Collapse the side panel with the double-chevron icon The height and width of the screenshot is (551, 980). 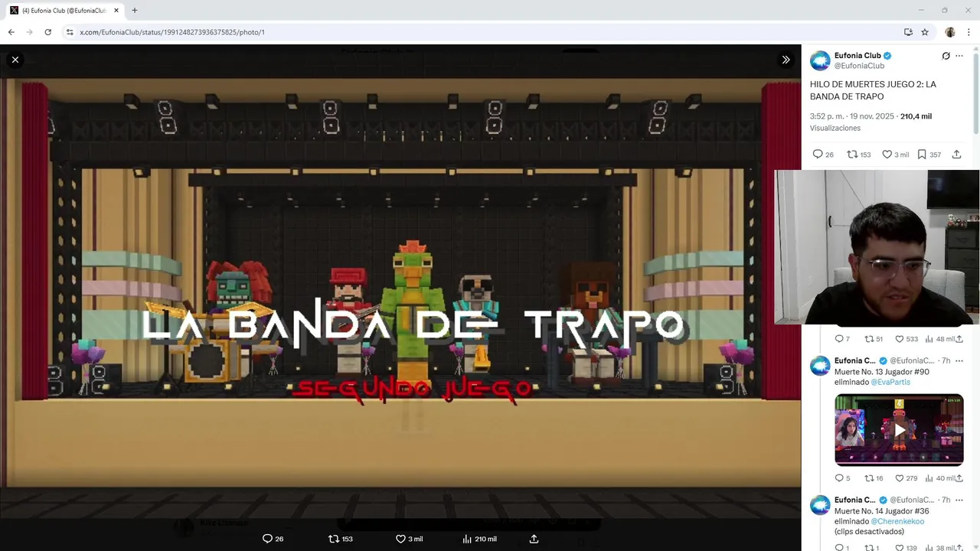click(786, 60)
